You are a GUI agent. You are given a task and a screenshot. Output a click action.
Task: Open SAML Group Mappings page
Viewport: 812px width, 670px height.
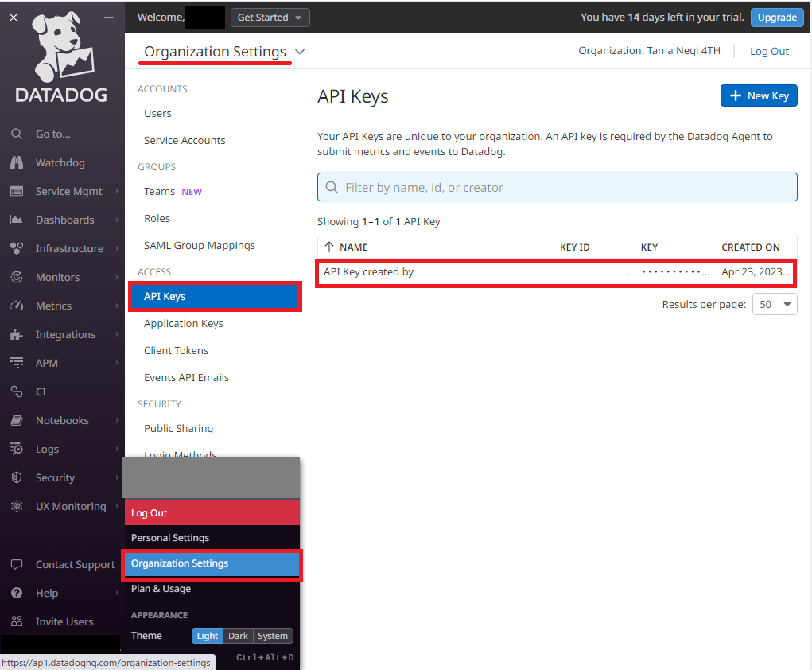click(200, 246)
